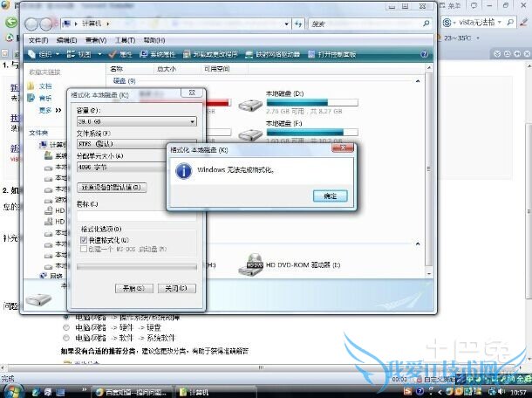Close the Windows 无法完成格式化 message box
The image size is (532, 398).
click(x=343, y=148)
